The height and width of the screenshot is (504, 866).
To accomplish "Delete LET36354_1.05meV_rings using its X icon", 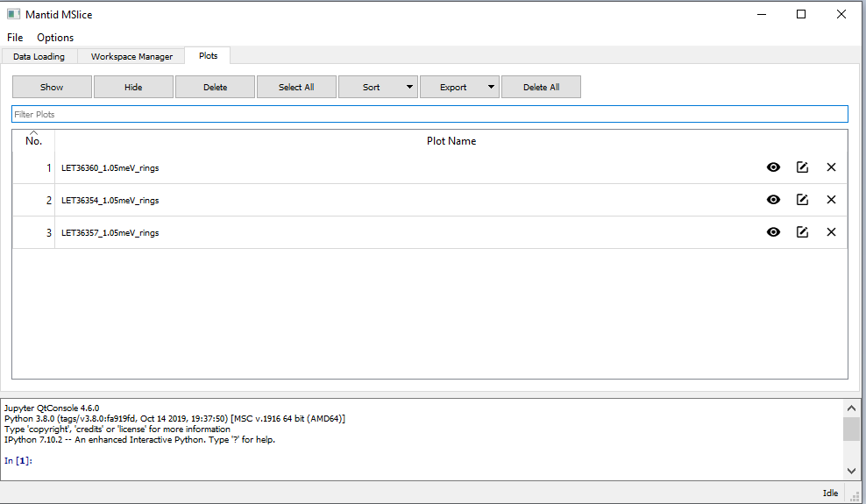I will click(x=831, y=200).
